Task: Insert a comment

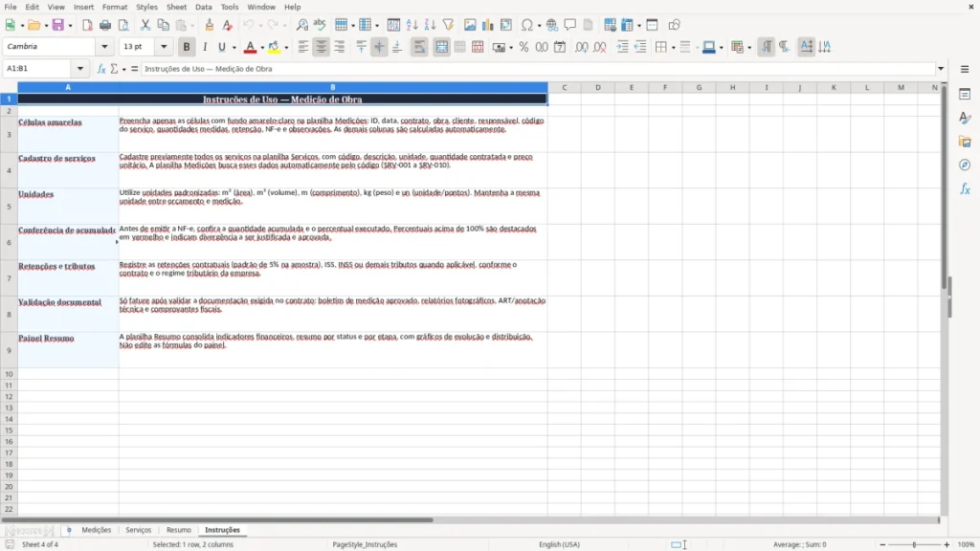Action: 570,25
